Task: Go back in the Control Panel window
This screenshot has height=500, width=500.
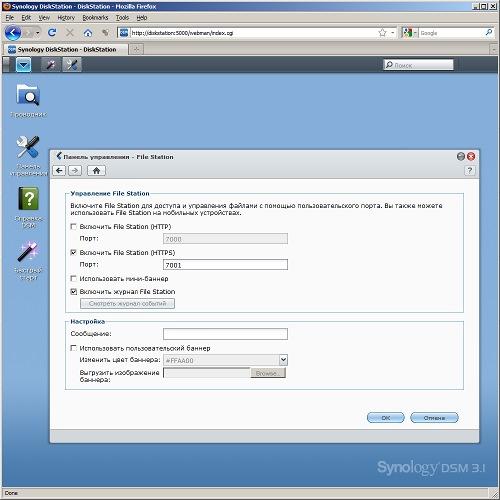Action: click(x=59, y=171)
